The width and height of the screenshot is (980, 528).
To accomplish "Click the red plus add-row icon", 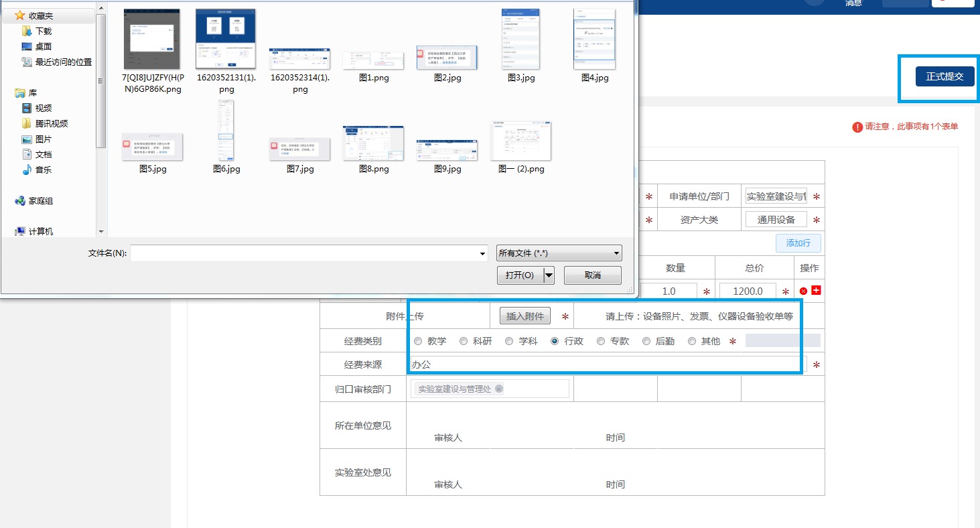I will 816,290.
